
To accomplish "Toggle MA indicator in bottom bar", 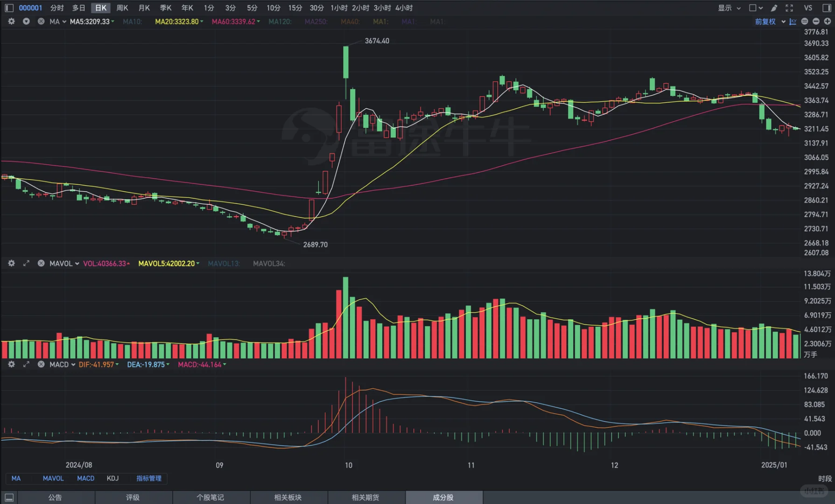I will tap(16, 478).
